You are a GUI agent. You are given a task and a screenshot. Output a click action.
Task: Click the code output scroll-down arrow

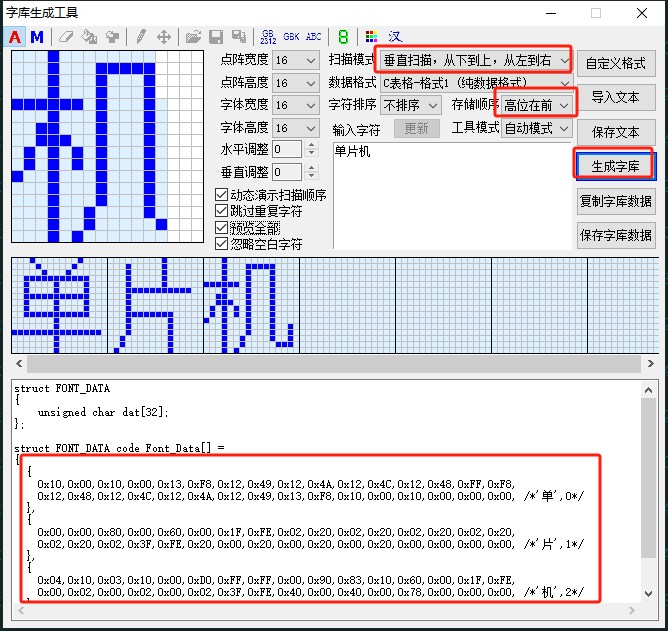(x=648, y=594)
